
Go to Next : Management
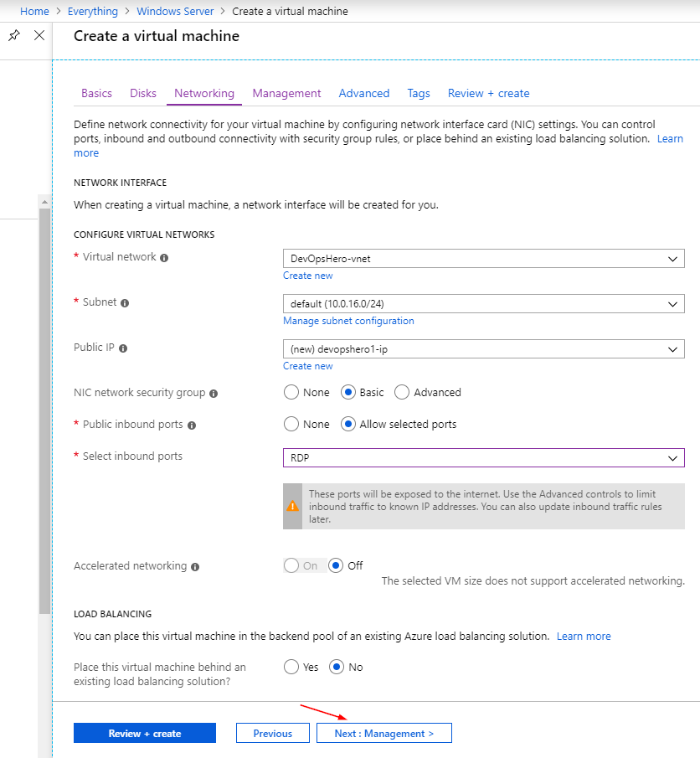tap(384, 733)
